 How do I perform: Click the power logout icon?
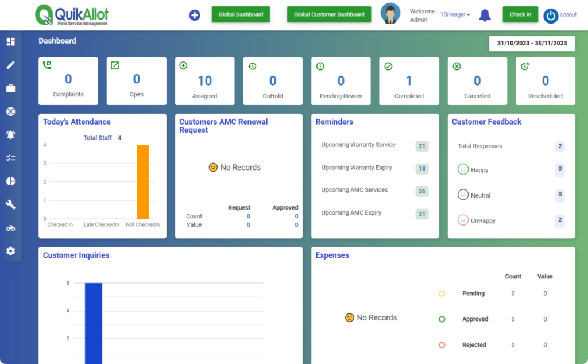point(551,16)
